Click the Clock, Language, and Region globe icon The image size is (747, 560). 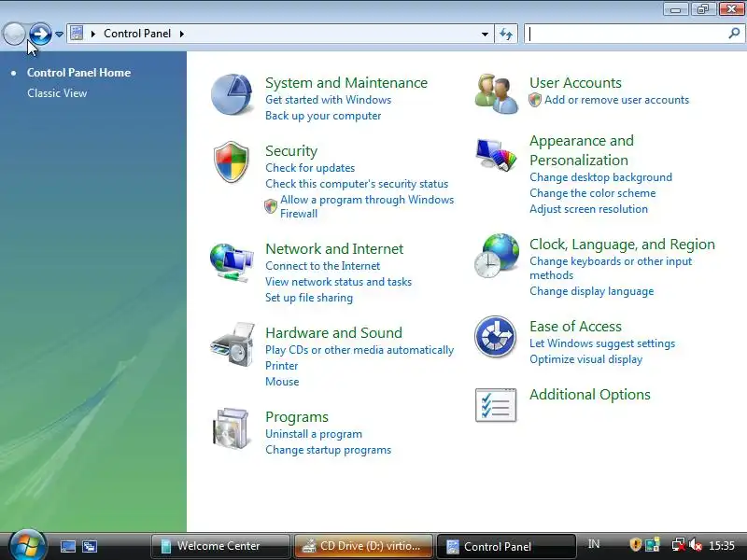tap(497, 256)
